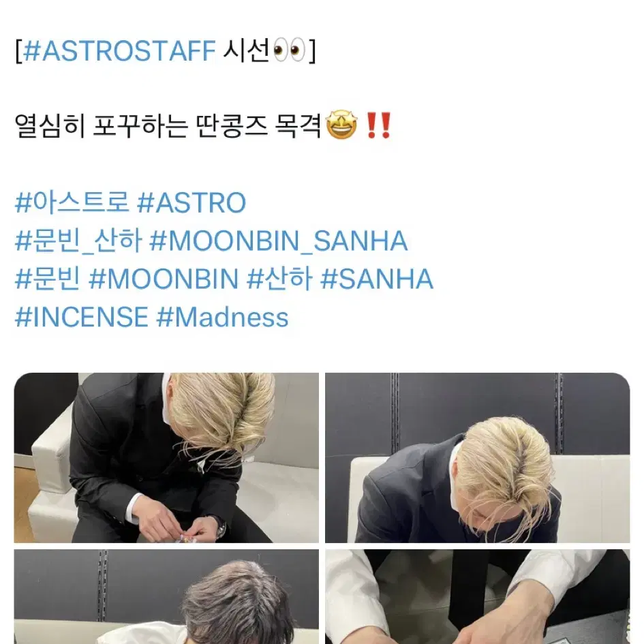
Task: Open the bottom-right photo of hands
Action: (x=477, y=597)
